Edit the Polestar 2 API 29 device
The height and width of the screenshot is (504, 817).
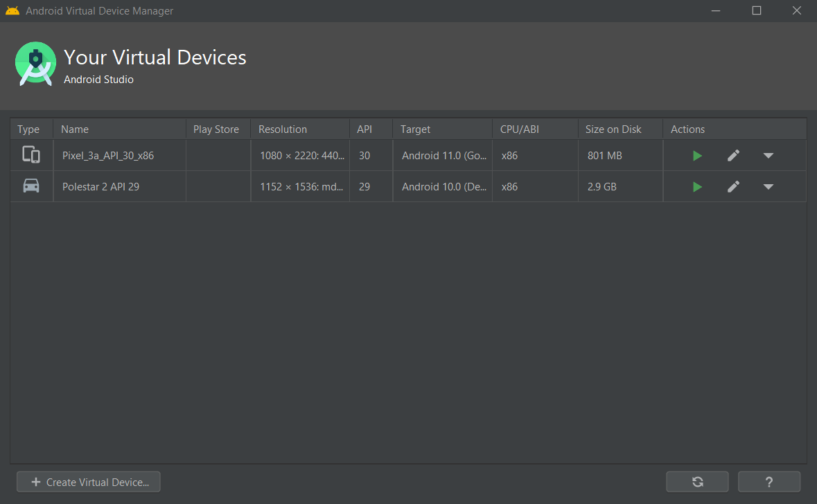733,187
